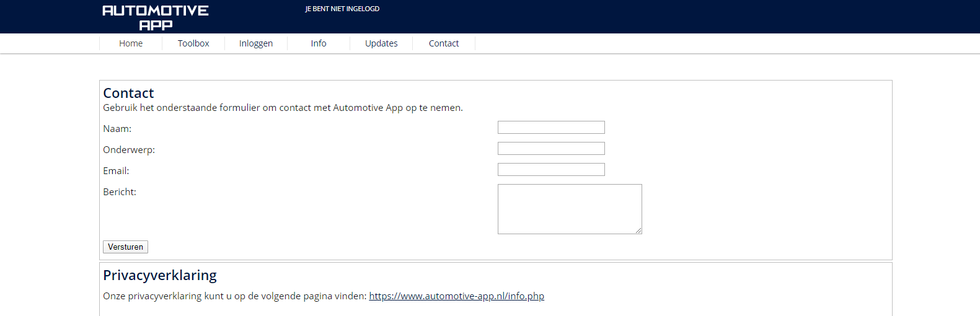This screenshot has height=316, width=980.
Task: Focus the Onderwerp input field
Action: [x=551, y=149]
